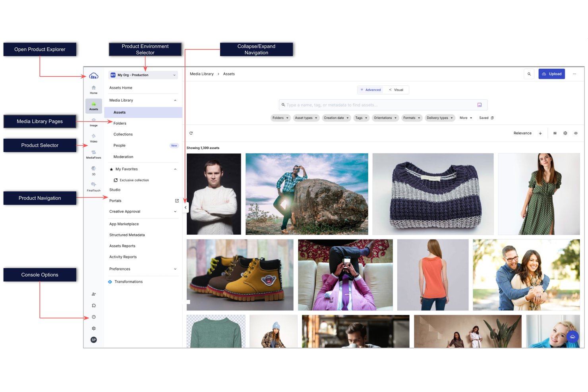Open the view settings gear icon
This screenshot has width=588, height=392.
(565, 133)
